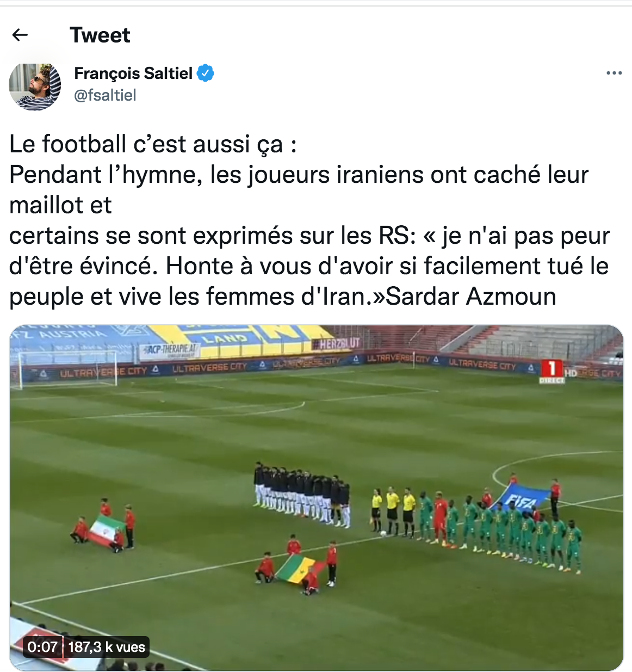
Task: Click the Senegal flag on the pitch
Action: point(297,569)
